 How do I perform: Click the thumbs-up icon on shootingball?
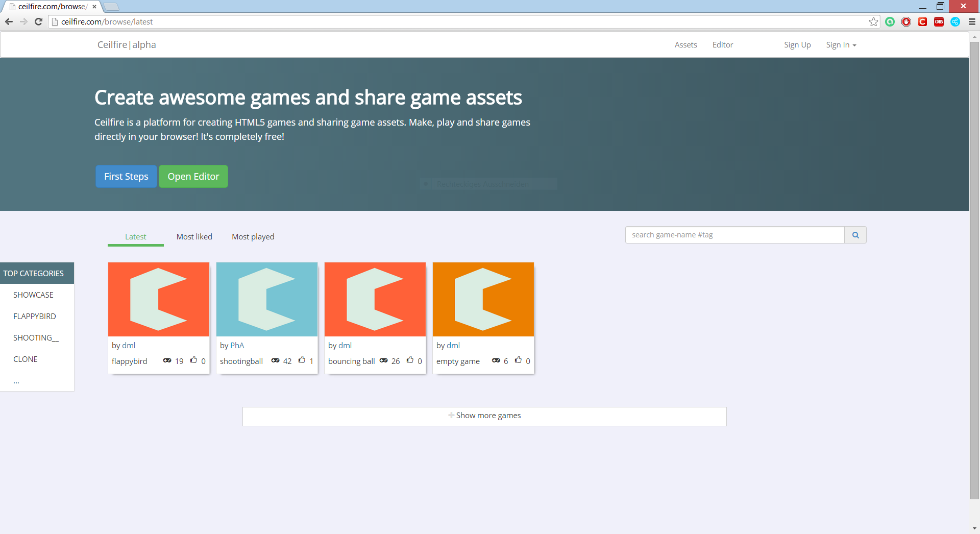(x=302, y=360)
